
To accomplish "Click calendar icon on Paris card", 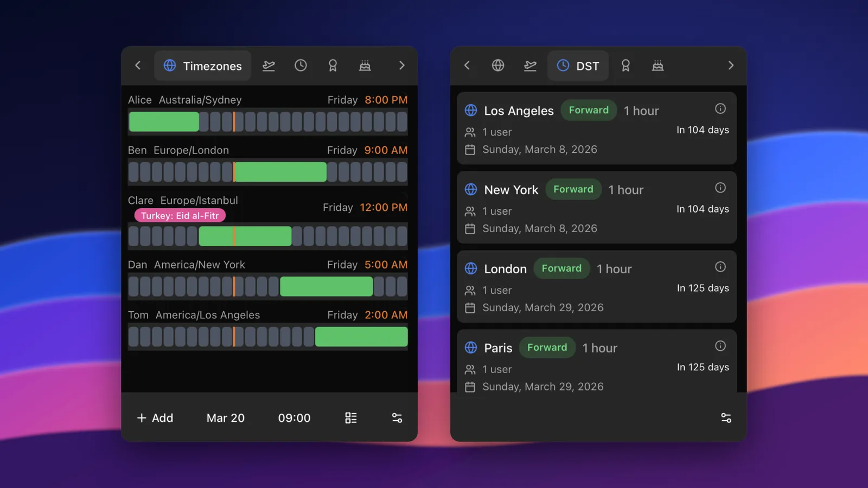I will (x=470, y=387).
